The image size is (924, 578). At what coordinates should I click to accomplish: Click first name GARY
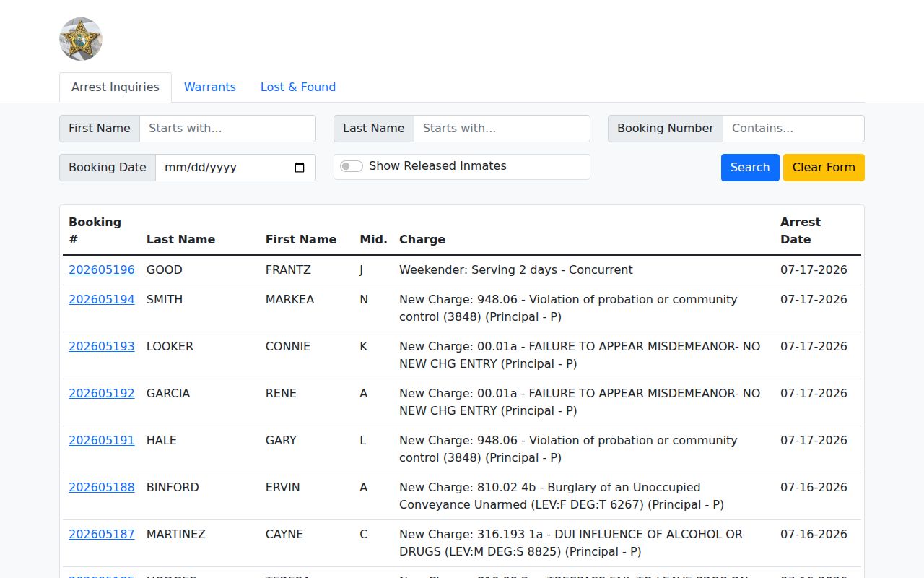pyautogui.click(x=281, y=441)
